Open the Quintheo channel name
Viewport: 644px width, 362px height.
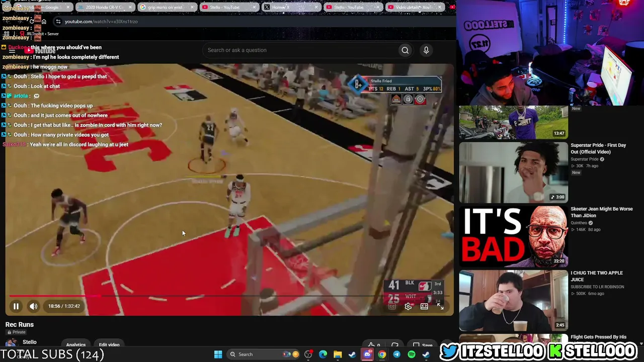tap(579, 223)
